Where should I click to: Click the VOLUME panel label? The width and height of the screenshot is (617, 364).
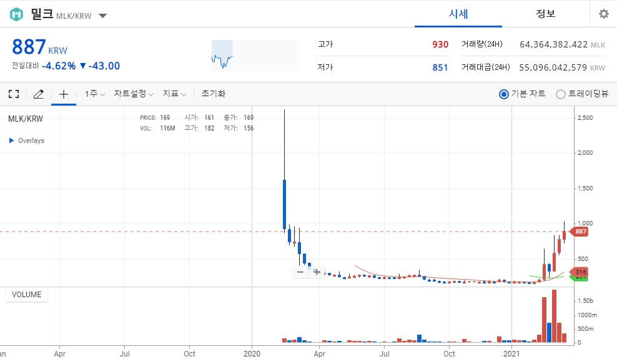point(26,295)
